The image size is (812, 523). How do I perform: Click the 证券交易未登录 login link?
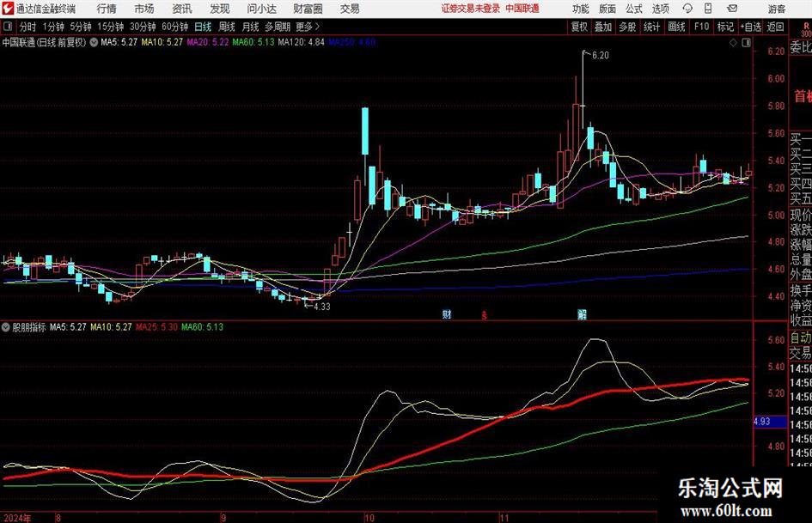pyautogui.click(x=471, y=9)
